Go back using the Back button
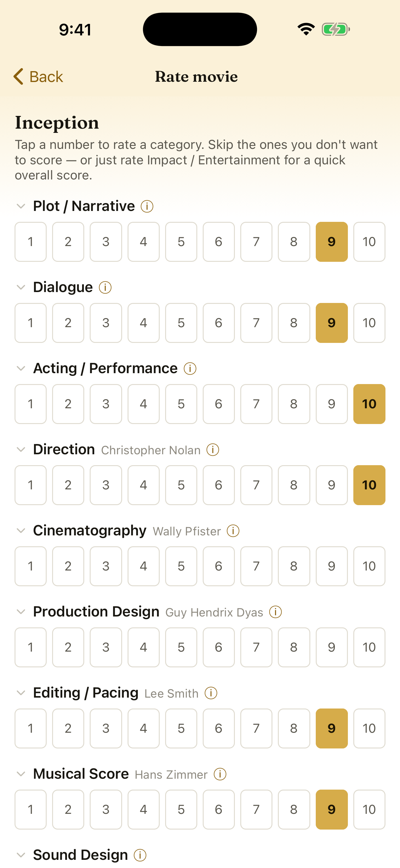Screen dimensions: 400x868 coord(38,77)
